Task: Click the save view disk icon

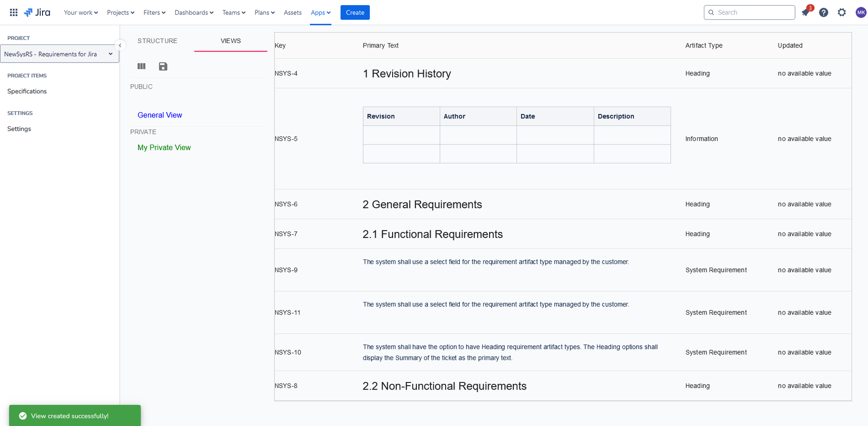Action: tap(163, 66)
